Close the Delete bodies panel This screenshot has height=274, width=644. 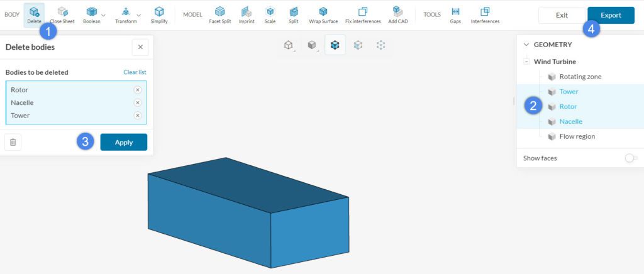140,47
